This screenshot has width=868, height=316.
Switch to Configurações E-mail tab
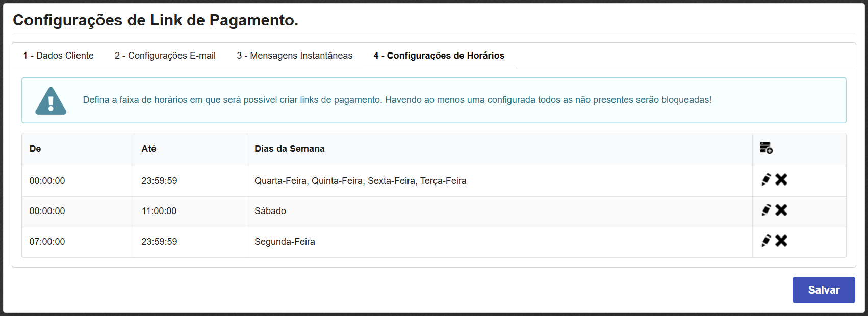165,56
